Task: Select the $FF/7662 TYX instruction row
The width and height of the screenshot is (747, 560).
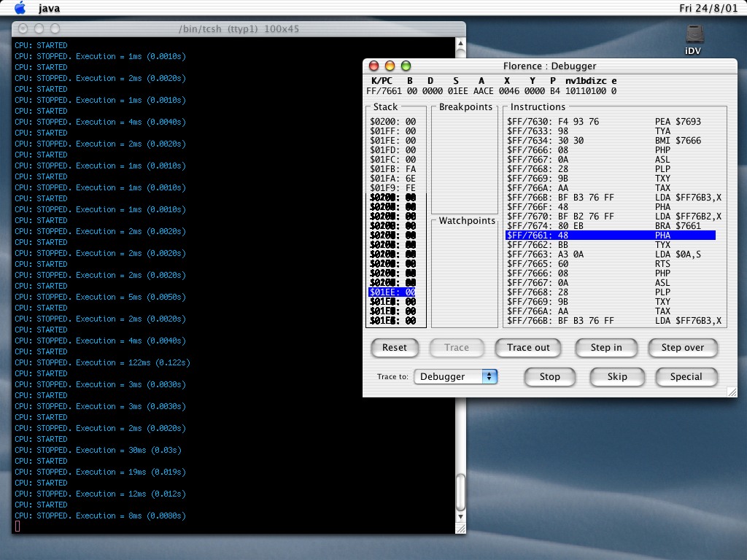Action: coord(611,245)
